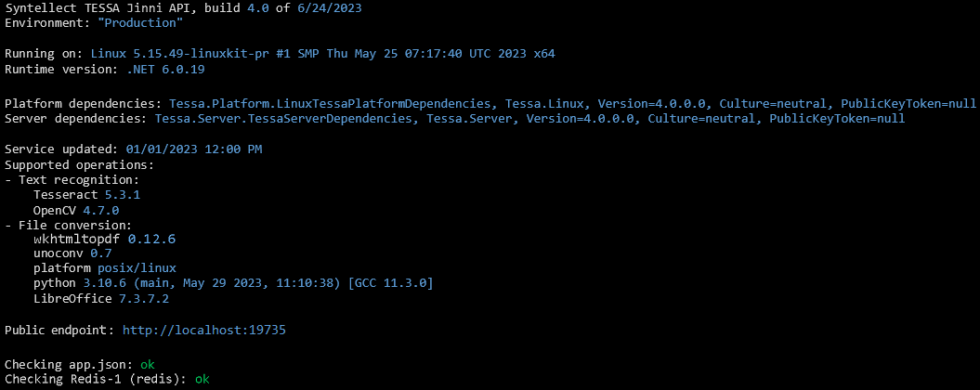Click the OpenCV version 4.7.0

pos(100,210)
